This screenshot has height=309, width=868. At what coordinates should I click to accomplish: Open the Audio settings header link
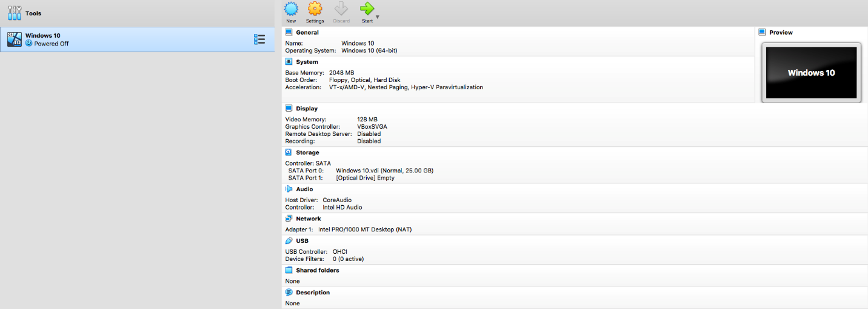pos(304,189)
